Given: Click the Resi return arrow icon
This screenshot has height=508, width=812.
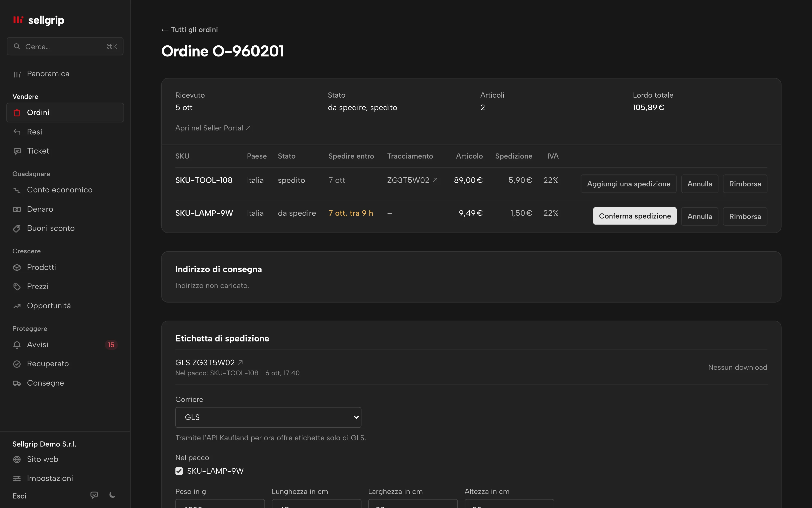Looking at the screenshot, I should (x=17, y=132).
